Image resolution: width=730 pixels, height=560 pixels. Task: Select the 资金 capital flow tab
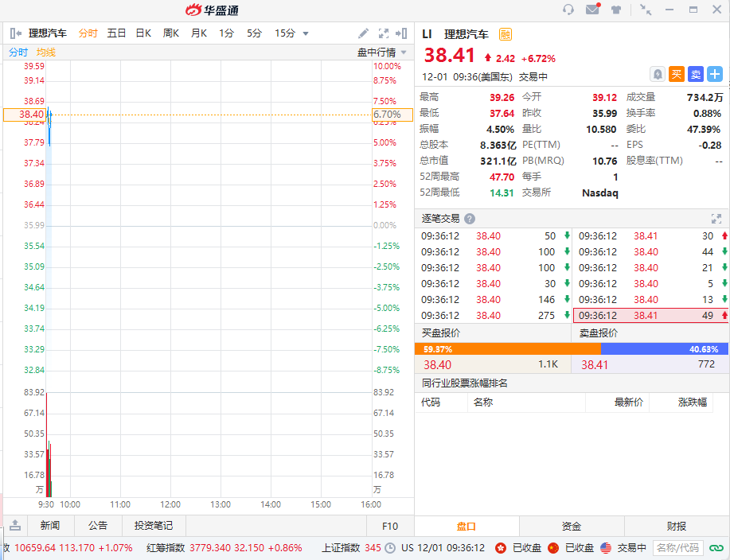point(572,526)
